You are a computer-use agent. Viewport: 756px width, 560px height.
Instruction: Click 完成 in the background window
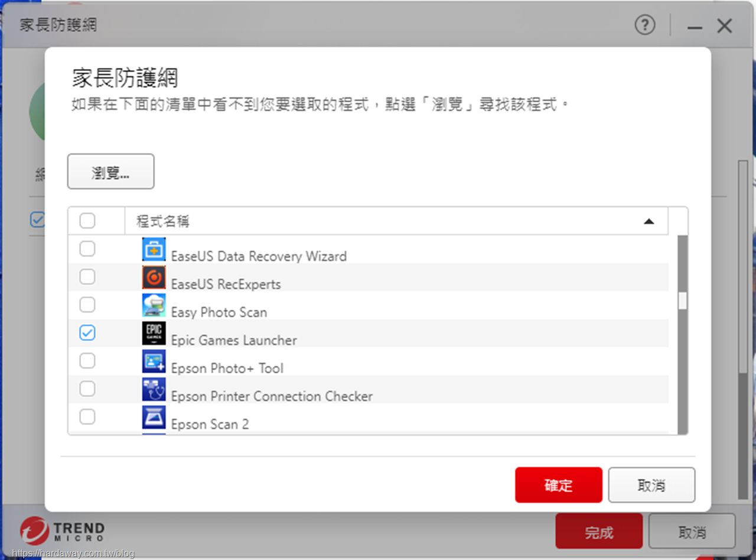coord(599,531)
